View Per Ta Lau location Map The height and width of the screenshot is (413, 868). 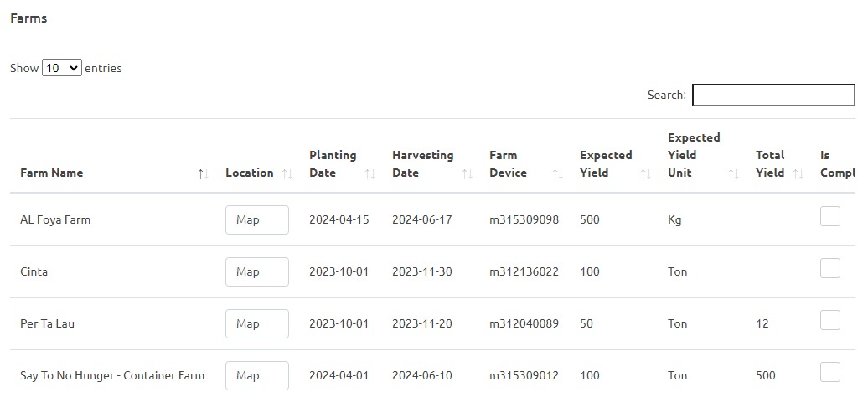(256, 324)
